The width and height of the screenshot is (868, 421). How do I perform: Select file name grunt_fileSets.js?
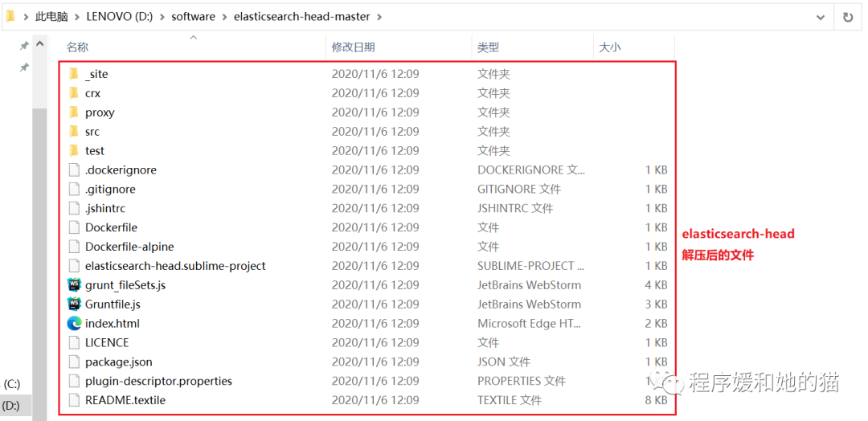[125, 285]
